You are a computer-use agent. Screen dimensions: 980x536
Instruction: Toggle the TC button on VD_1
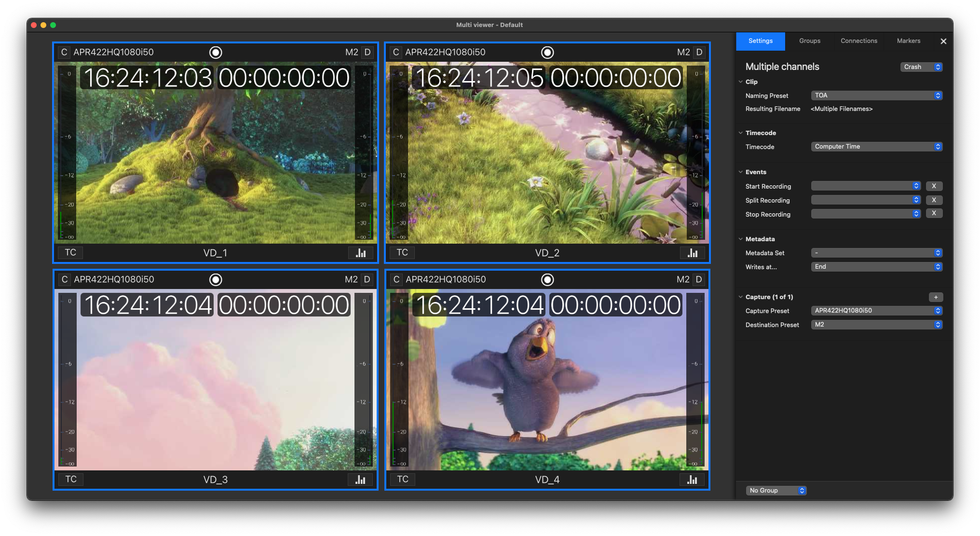(x=70, y=252)
